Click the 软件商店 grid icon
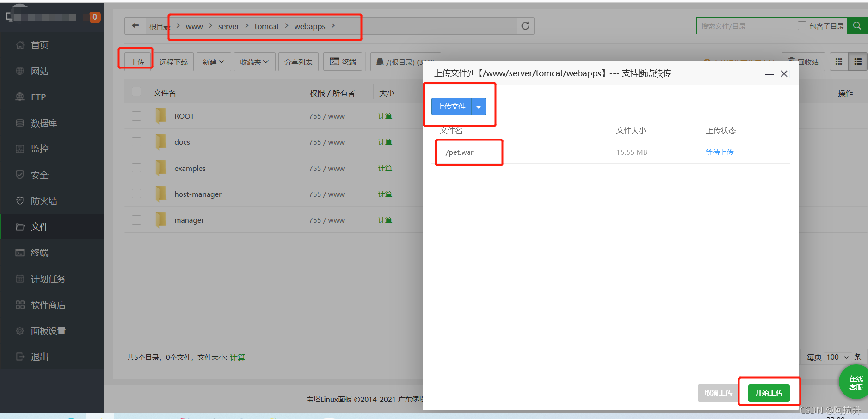Viewport: 868px width, 419px height. [x=20, y=305]
